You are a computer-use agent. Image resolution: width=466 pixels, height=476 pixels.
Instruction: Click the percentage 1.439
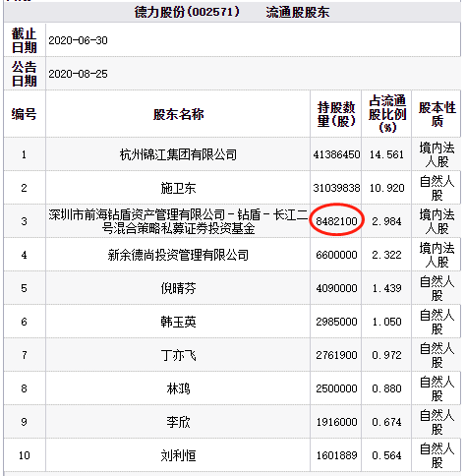[386, 288]
